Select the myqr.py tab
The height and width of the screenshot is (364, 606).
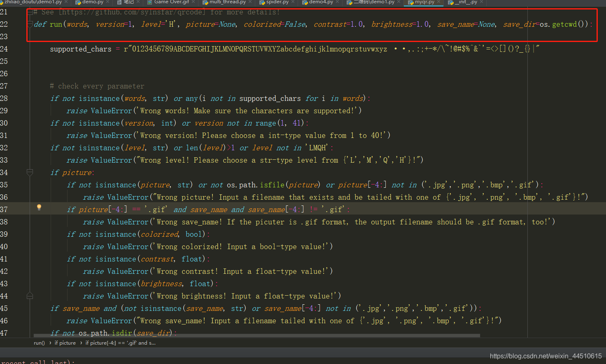tap(424, 2)
